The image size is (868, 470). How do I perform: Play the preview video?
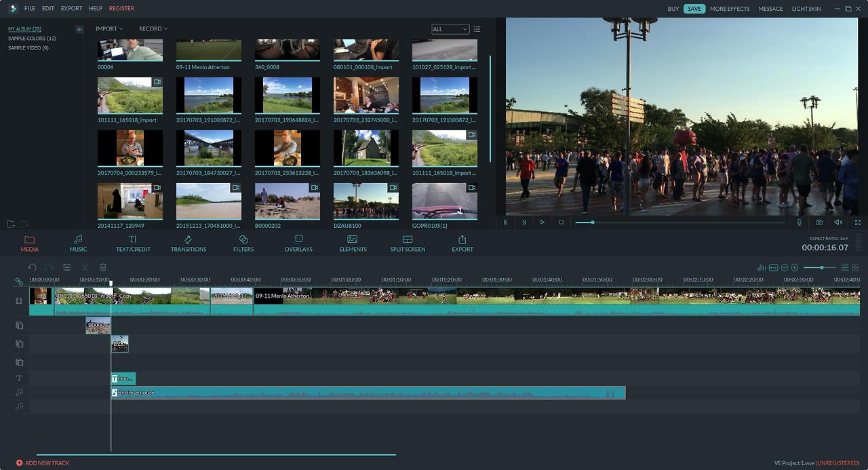click(x=542, y=222)
